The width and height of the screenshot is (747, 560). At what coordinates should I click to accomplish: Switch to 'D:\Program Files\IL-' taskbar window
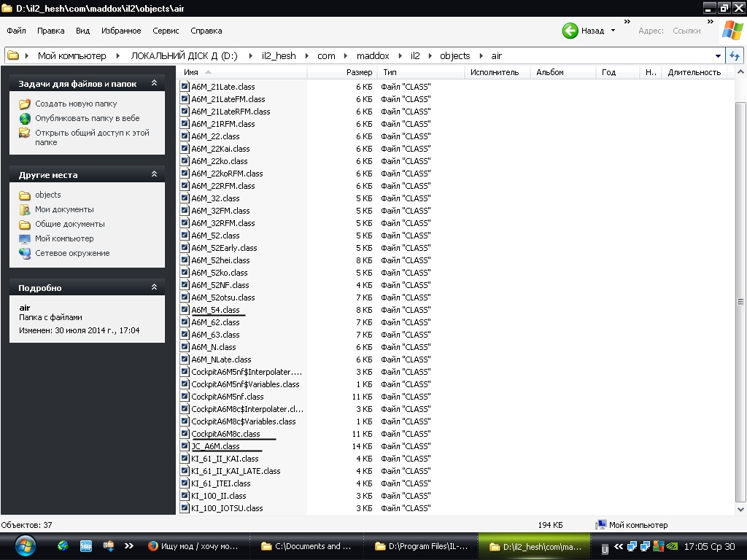[421, 546]
